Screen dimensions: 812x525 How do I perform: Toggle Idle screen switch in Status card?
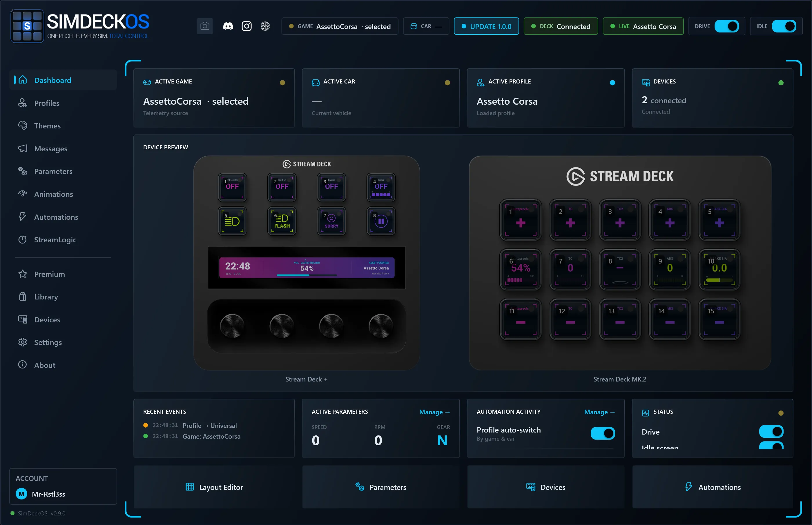click(771, 446)
